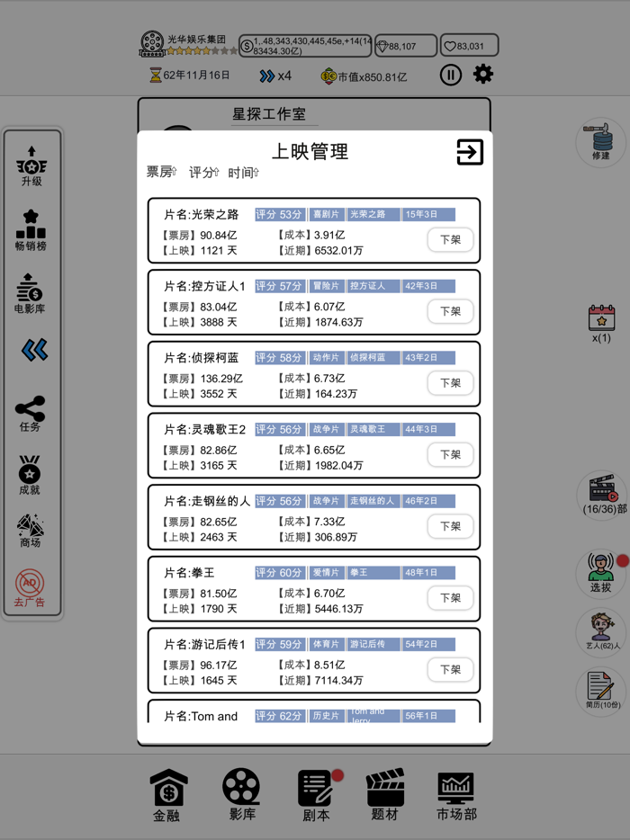The image size is (630, 840).
Task: Click 评分 53分 badge of 光荣之路
Action: click(281, 214)
